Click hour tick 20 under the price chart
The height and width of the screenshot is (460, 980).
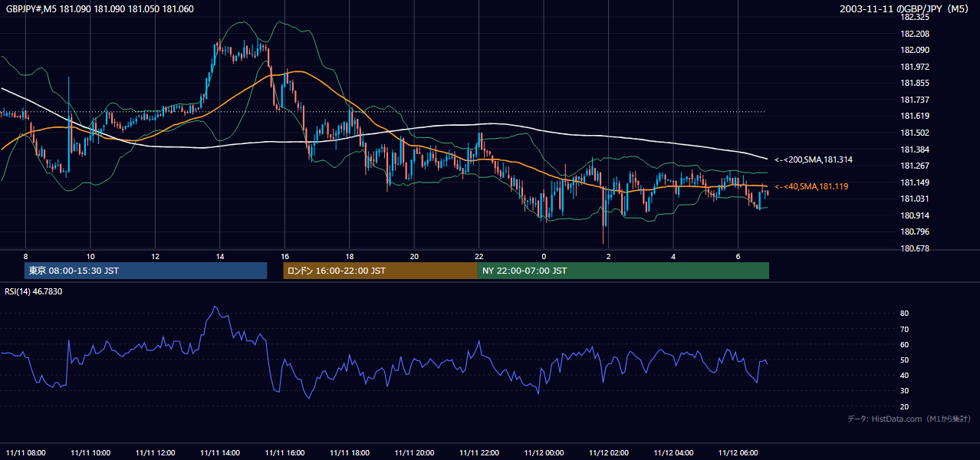pyautogui.click(x=414, y=256)
